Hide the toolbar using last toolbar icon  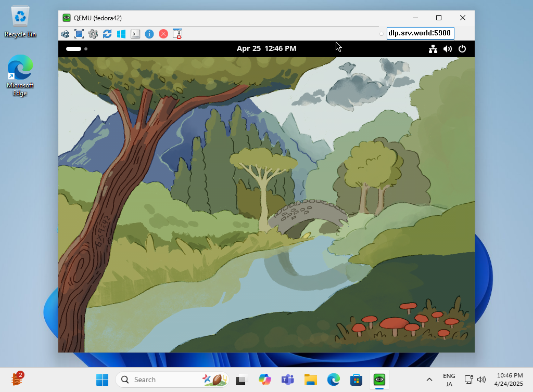pos(177,34)
